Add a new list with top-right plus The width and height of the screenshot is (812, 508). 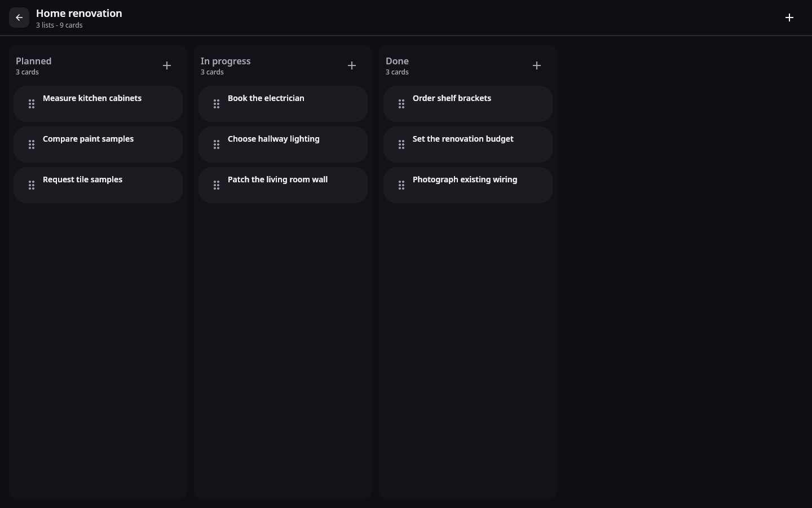click(x=789, y=17)
